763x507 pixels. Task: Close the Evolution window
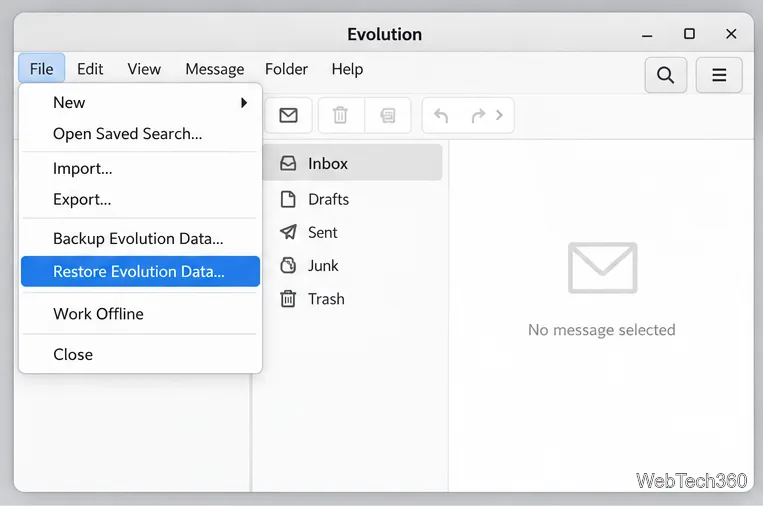tap(731, 34)
